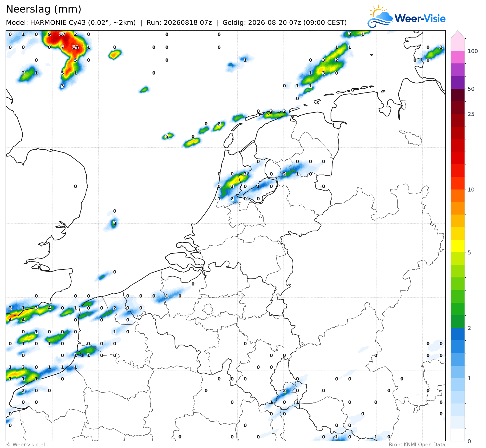This screenshot has height=448, width=486.
Task: Select the green 2 mm colorbar swatch
Action: (x=458, y=322)
